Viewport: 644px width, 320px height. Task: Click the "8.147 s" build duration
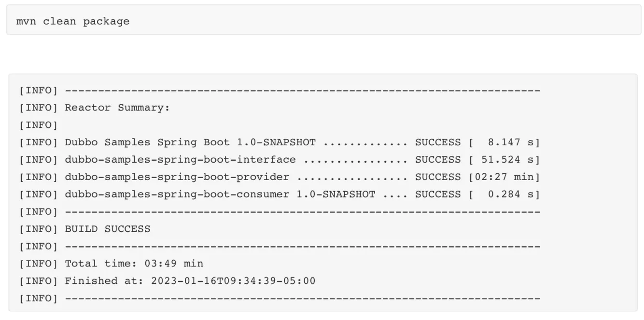tap(511, 142)
